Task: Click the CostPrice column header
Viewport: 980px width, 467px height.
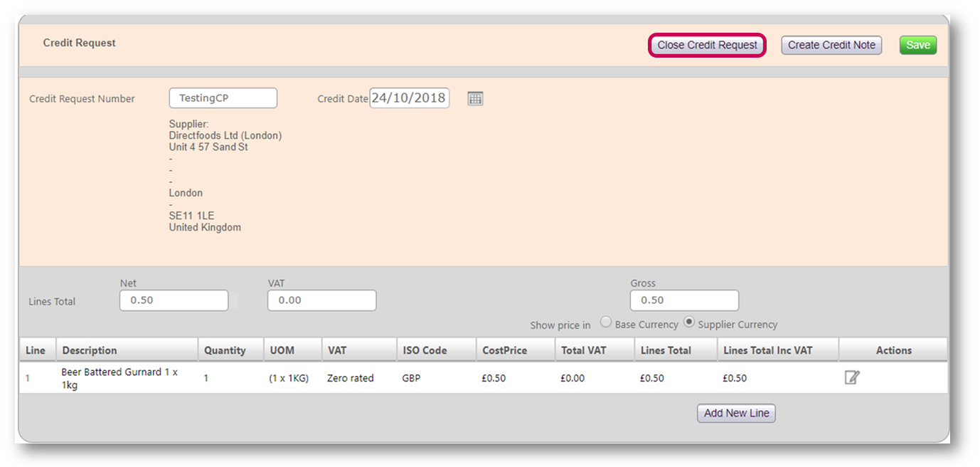Action: (505, 350)
